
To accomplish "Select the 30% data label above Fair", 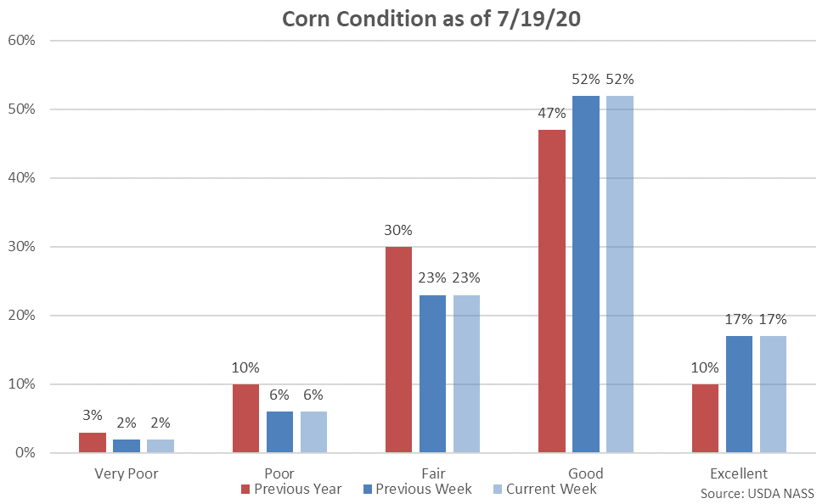I will pyautogui.click(x=398, y=230).
